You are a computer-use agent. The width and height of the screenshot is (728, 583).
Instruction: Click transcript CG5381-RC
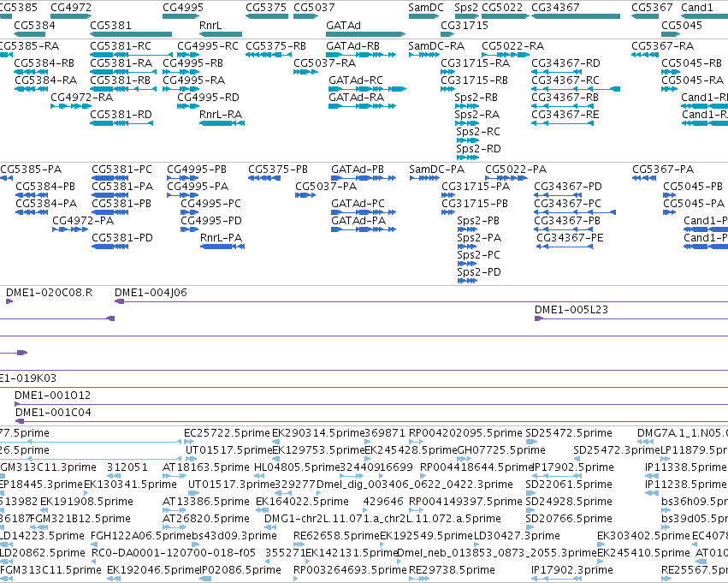[x=121, y=45]
